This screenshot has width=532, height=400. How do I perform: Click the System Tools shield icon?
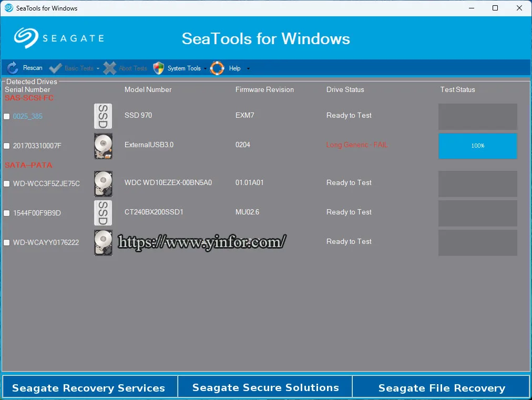click(x=158, y=68)
